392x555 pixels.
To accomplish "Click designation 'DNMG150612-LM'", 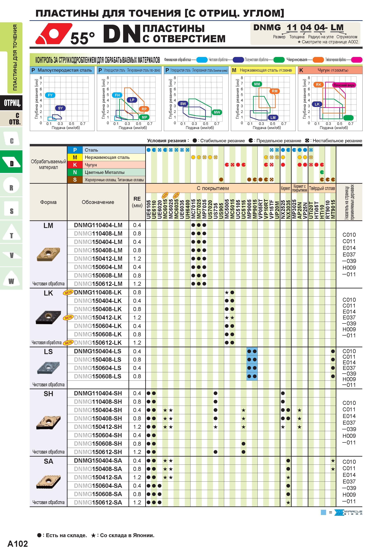I will tap(98, 284).
